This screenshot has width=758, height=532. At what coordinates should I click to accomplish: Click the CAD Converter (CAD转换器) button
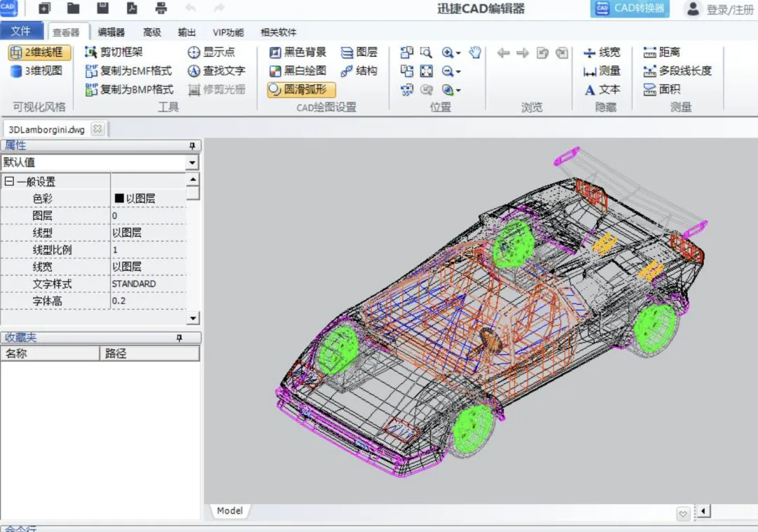pyautogui.click(x=630, y=9)
